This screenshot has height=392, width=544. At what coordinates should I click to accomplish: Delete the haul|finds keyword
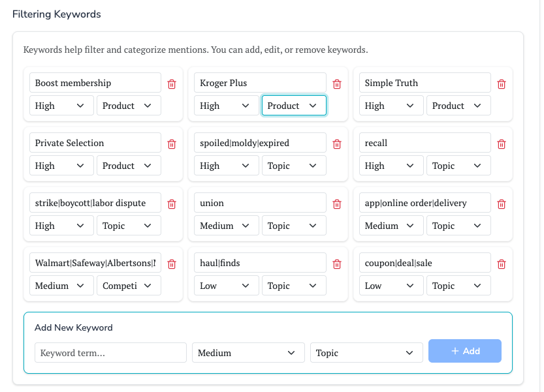[x=337, y=264]
